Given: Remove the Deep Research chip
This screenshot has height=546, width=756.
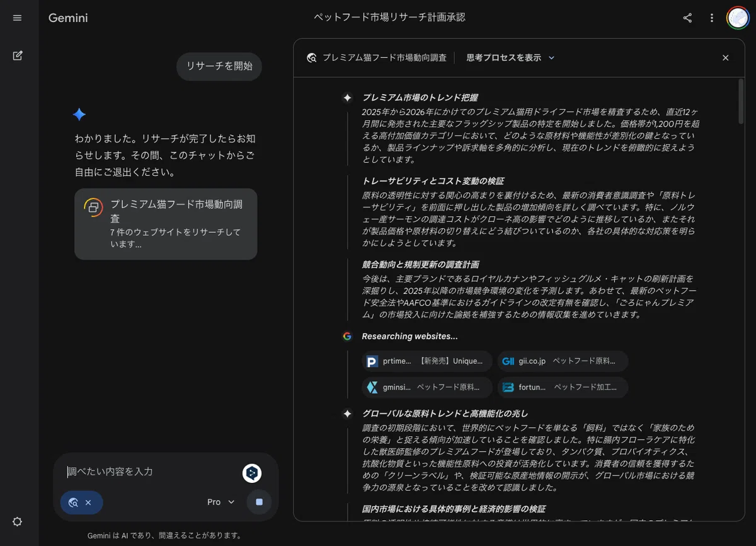Looking at the screenshot, I should 88,502.
